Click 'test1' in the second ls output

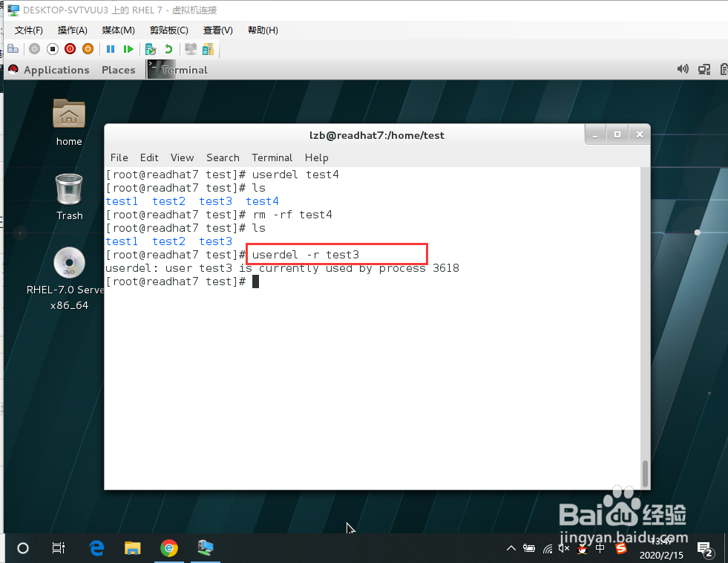tap(122, 241)
